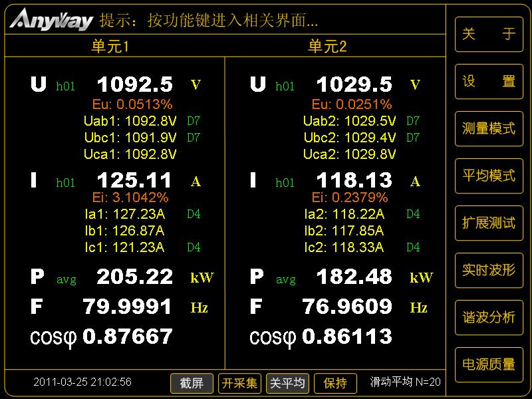Viewport: 532px width, 399px height.
Task: Toggle the 关平均 averaging off button
Action: click(x=287, y=383)
